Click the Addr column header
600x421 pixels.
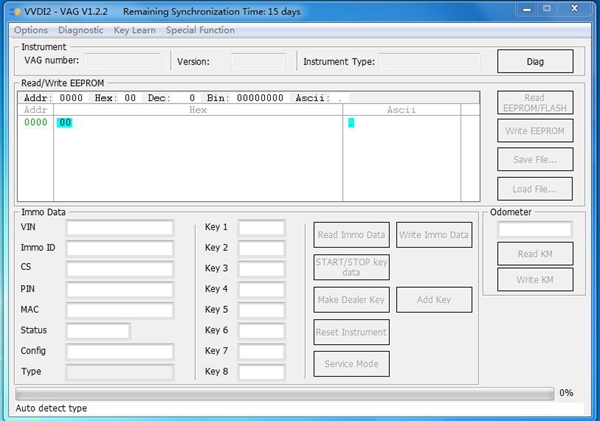[35, 110]
